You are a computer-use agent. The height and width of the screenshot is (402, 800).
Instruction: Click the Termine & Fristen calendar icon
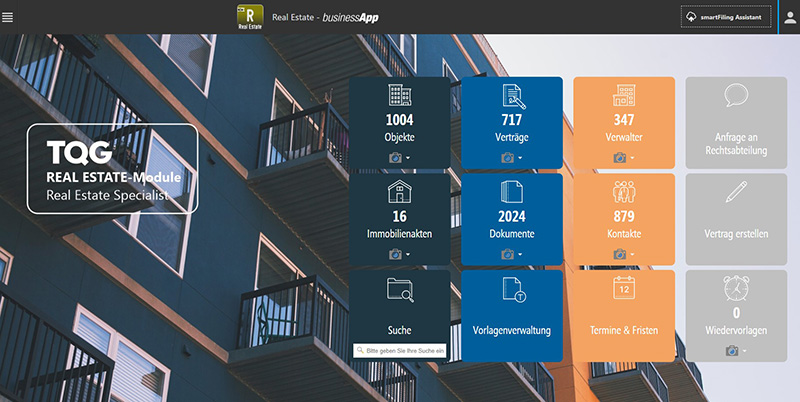click(624, 288)
